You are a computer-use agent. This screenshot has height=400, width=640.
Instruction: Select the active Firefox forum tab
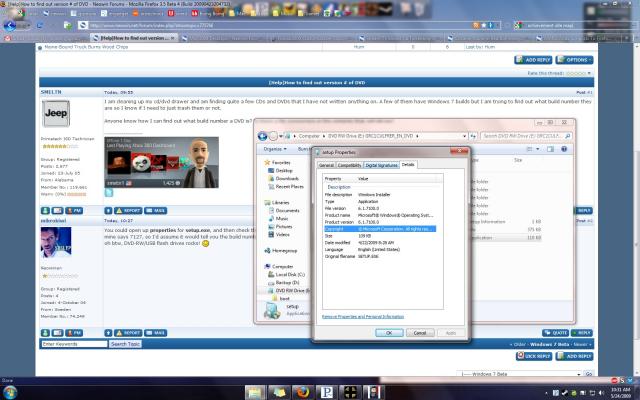click(134, 38)
